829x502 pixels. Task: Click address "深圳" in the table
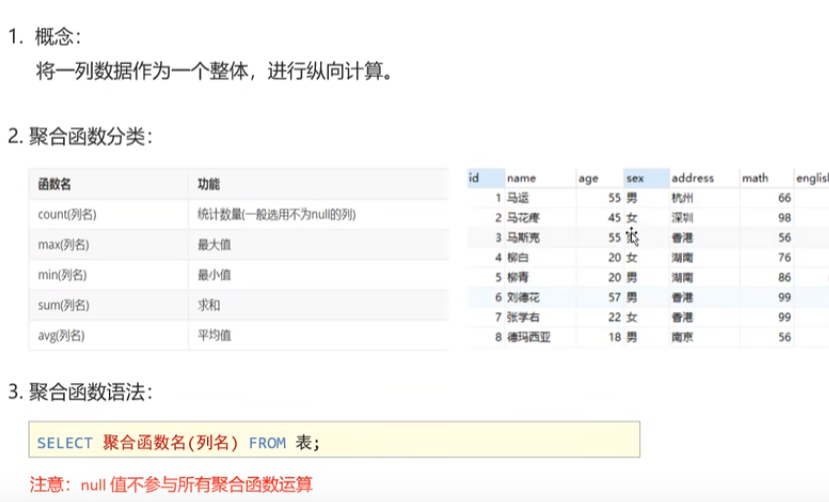point(682,218)
